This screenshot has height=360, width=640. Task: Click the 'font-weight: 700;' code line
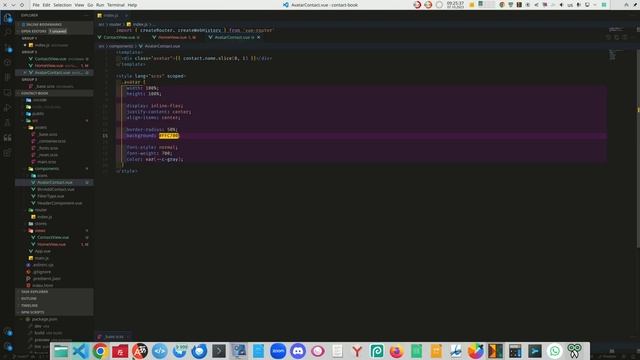click(149, 153)
